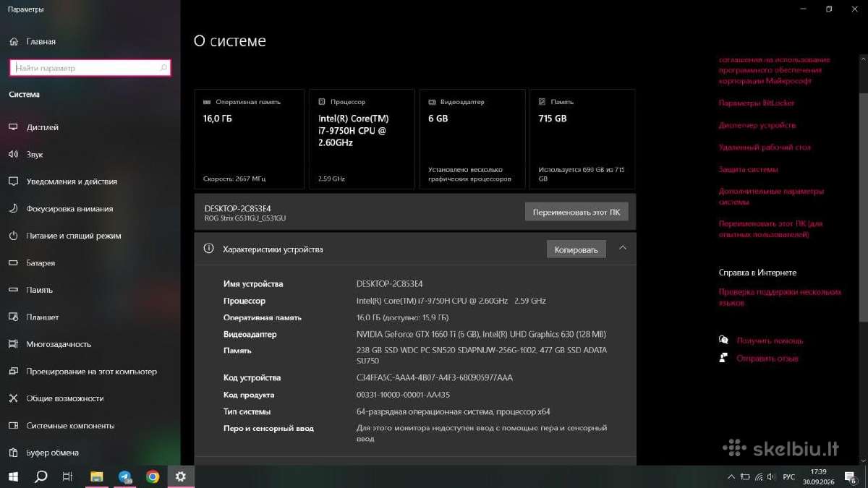Click the РУС input language indicator
This screenshot has width=868, height=488.
[789, 477]
